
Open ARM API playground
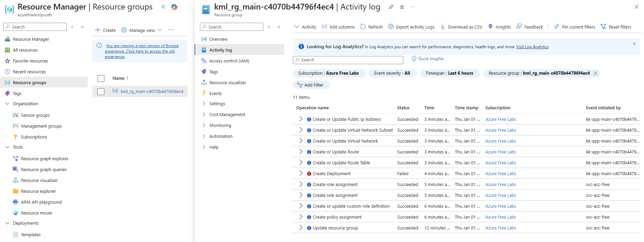[41, 202]
